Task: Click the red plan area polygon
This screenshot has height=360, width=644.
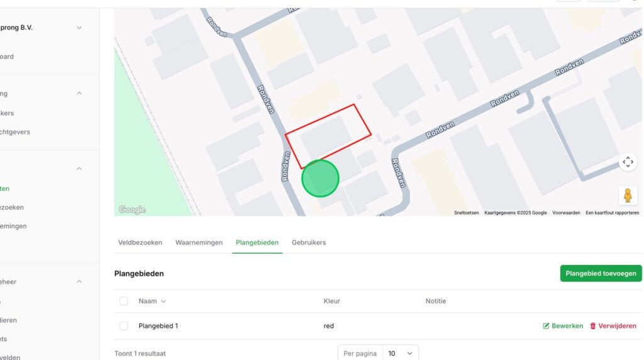Action: tap(329, 135)
